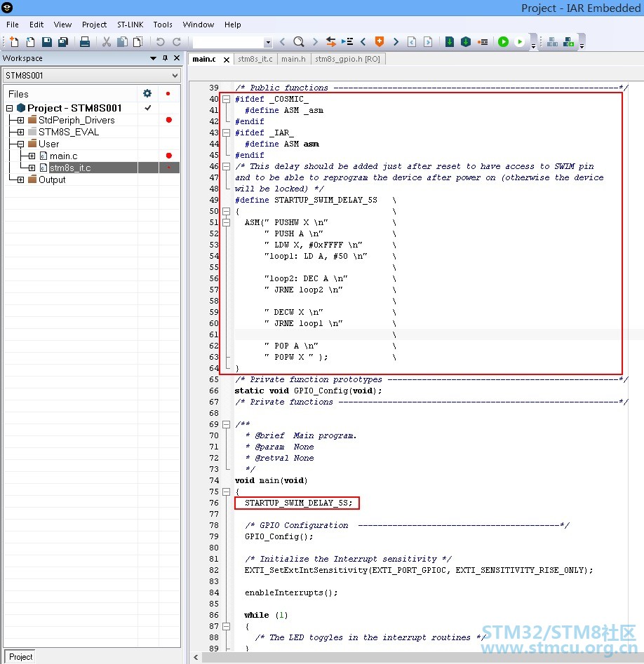
Task: Open the Project menu
Action: [94, 25]
